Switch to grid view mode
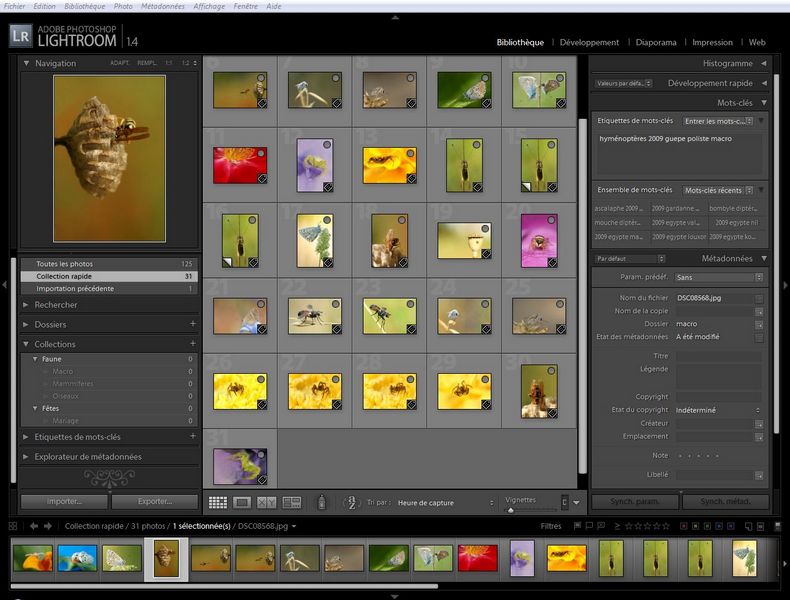This screenshot has height=600, width=790. [x=217, y=502]
